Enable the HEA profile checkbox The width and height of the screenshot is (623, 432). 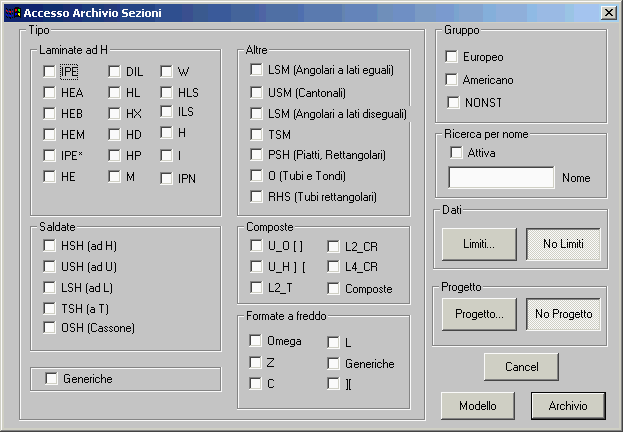click(49, 93)
